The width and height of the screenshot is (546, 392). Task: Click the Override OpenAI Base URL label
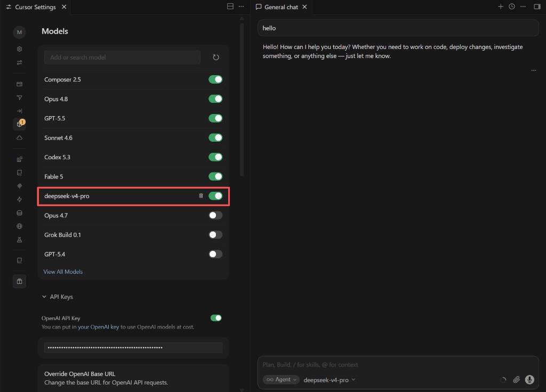[80, 374]
